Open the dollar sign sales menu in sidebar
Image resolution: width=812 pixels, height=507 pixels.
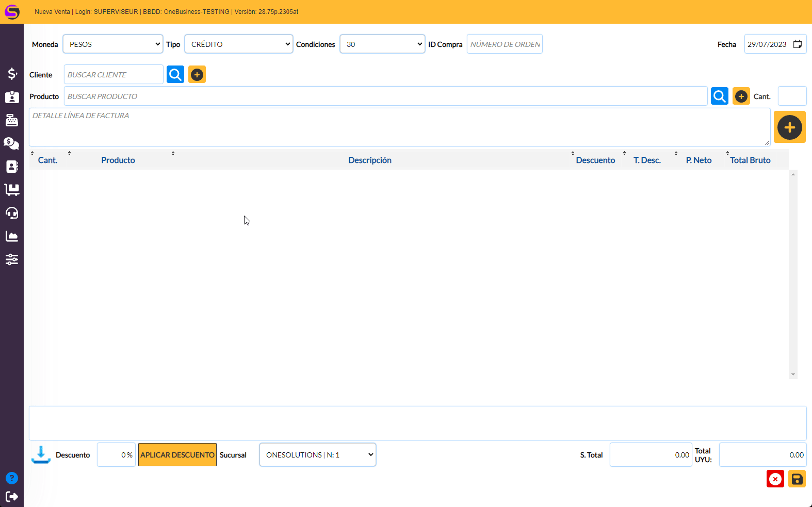[12, 74]
